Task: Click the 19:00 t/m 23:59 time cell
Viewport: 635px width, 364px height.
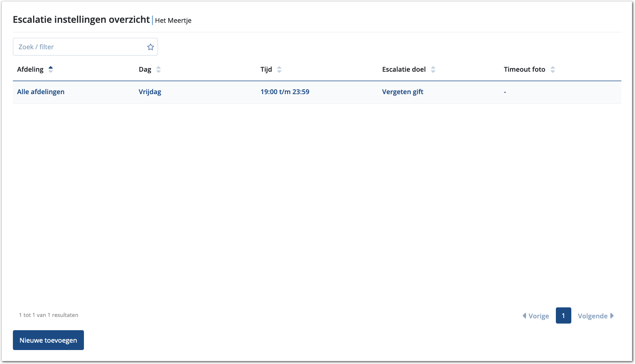Action: coord(285,92)
